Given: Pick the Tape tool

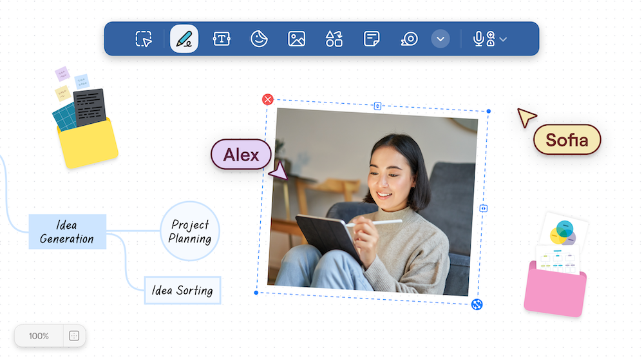Looking at the screenshot, I should pyautogui.click(x=409, y=39).
